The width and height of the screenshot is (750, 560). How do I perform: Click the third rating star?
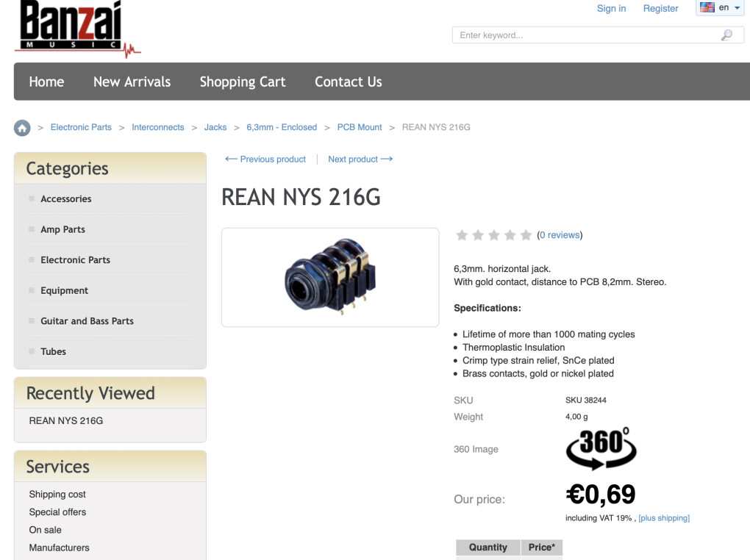click(493, 235)
